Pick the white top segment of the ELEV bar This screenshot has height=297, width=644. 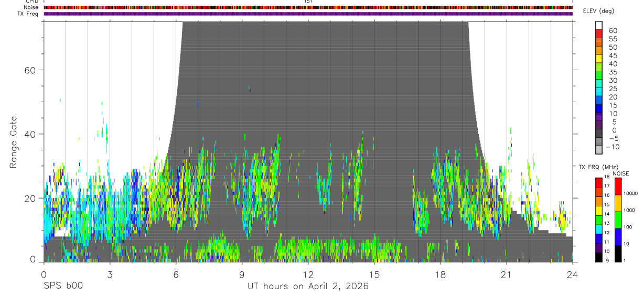(x=599, y=25)
